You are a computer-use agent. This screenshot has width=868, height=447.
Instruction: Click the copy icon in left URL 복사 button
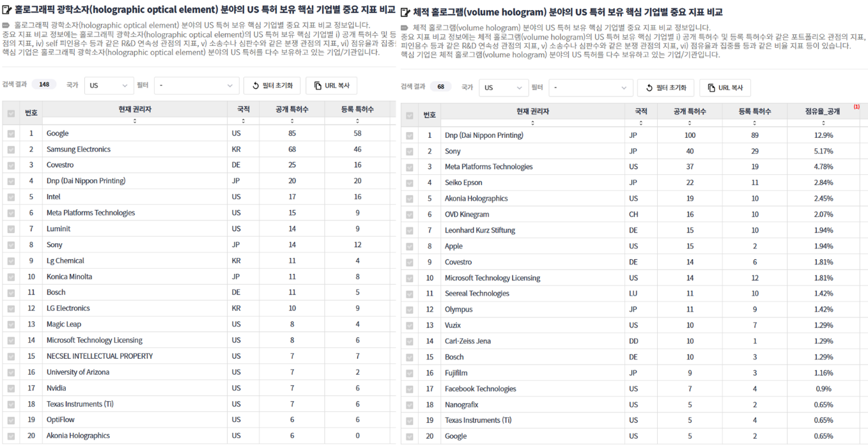point(318,86)
